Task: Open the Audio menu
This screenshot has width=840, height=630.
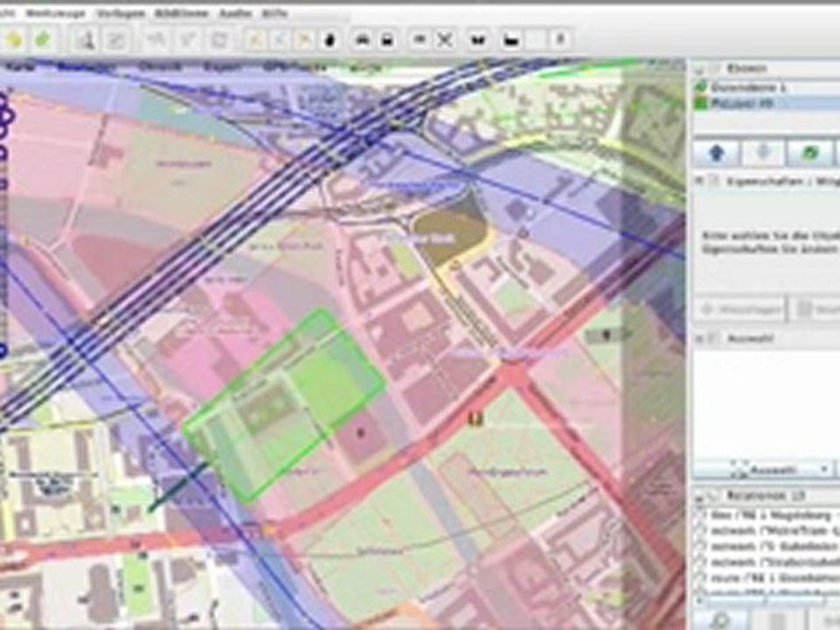Action: (235, 13)
